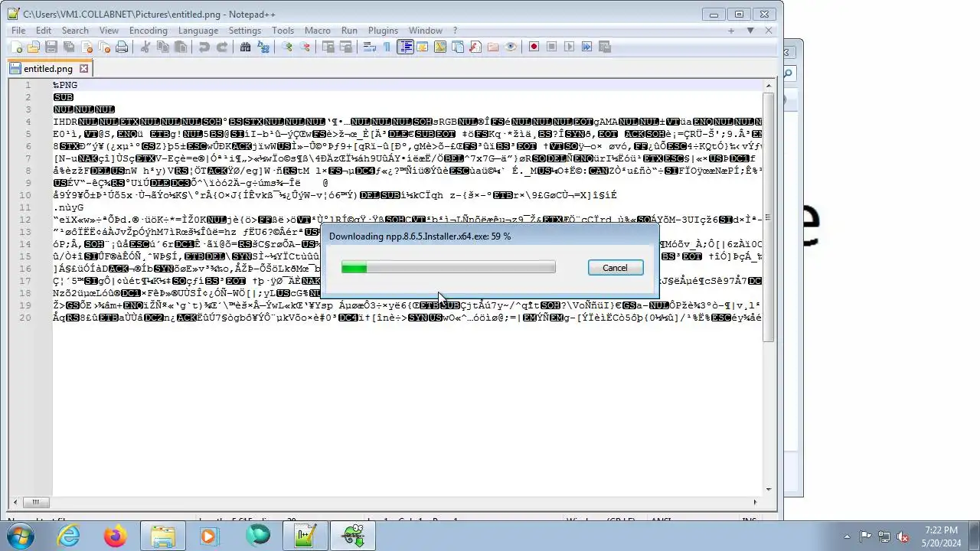980x551 pixels.
Task: Toggle synchronize horizontal scrolling icon
Action: tap(346, 47)
